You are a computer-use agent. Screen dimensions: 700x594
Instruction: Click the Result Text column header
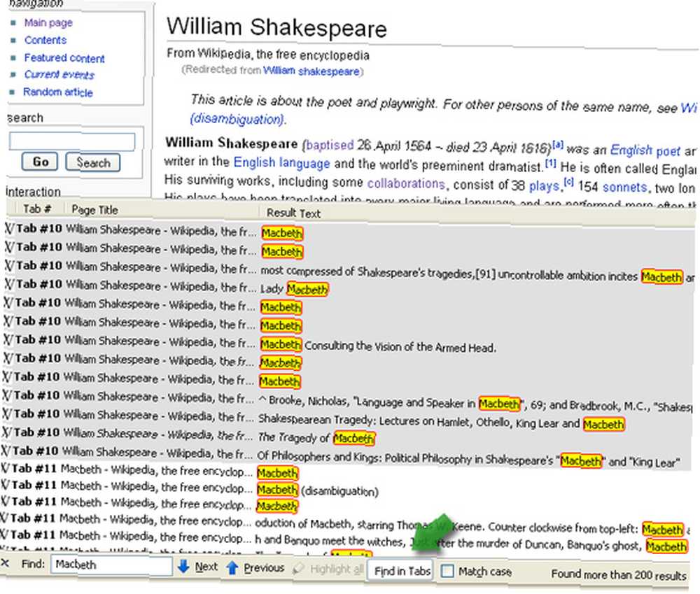click(x=293, y=213)
